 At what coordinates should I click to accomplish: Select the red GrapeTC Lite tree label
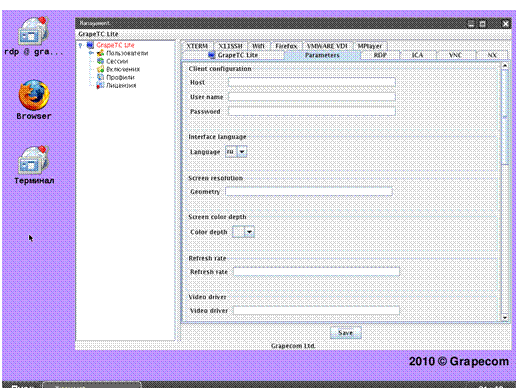tap(115, 45)
